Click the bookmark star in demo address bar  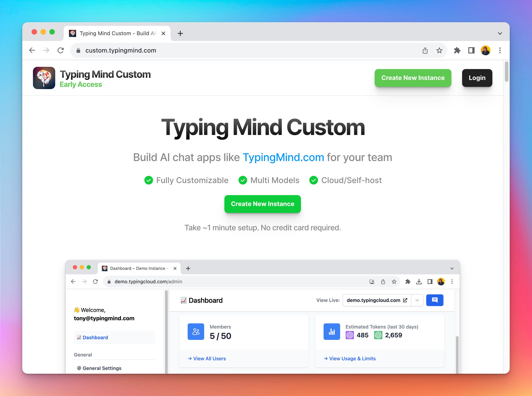(x=394, y=282)
